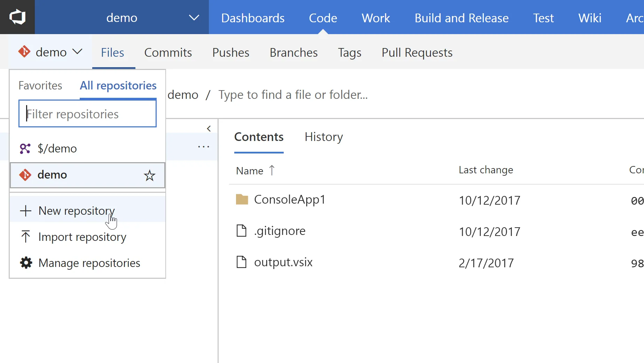Sort files by Name column

tap(250, 171)
